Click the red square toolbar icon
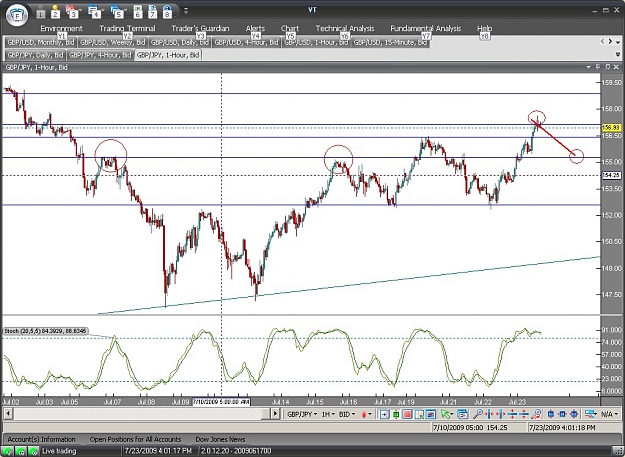Screen dimensions: 625x457 click(407, 414)
